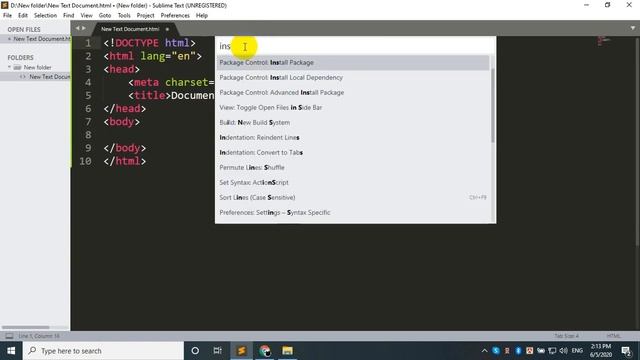The height and width of the screenshot is (360, 640).
Task: Select New Text Docum file under New folder
Action: pos(49,77)
